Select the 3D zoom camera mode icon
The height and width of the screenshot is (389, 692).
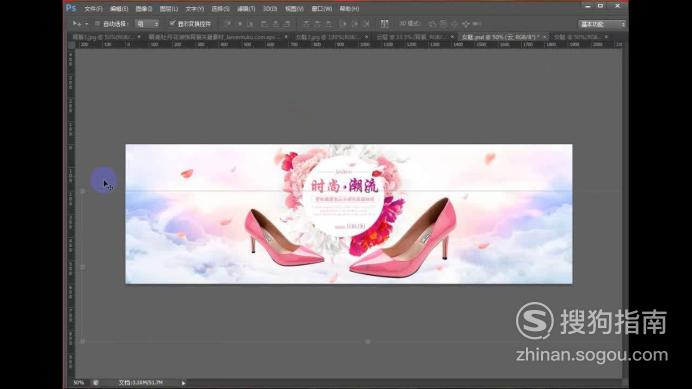coord(477,24)
